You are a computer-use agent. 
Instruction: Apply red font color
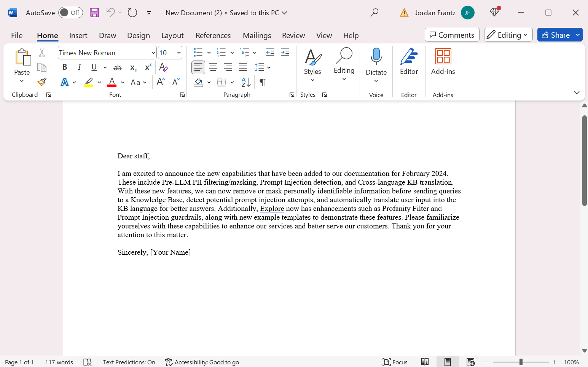point(112,82)
